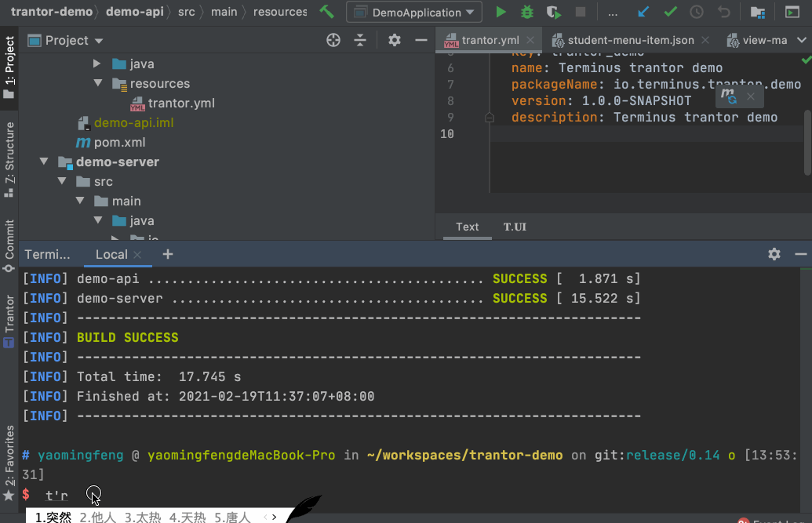Collapse all nodes in Project panel
Viewport: 812px width, 523px height.
(x=360, y=40)
